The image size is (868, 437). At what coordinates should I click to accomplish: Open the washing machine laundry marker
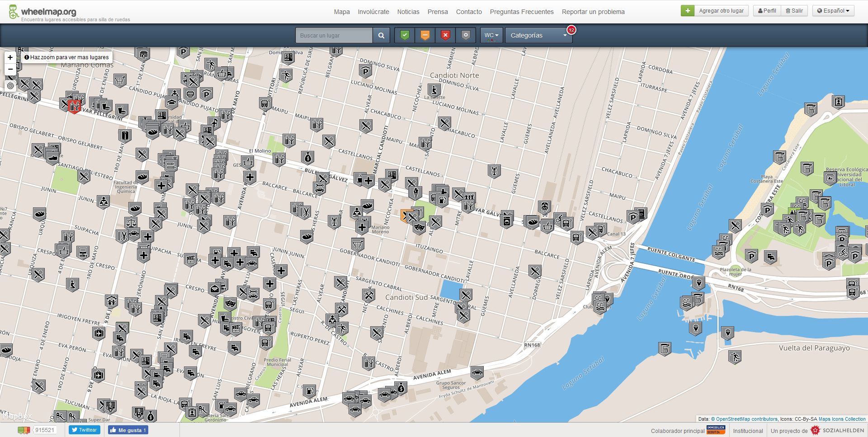click(x=507, y=221)
